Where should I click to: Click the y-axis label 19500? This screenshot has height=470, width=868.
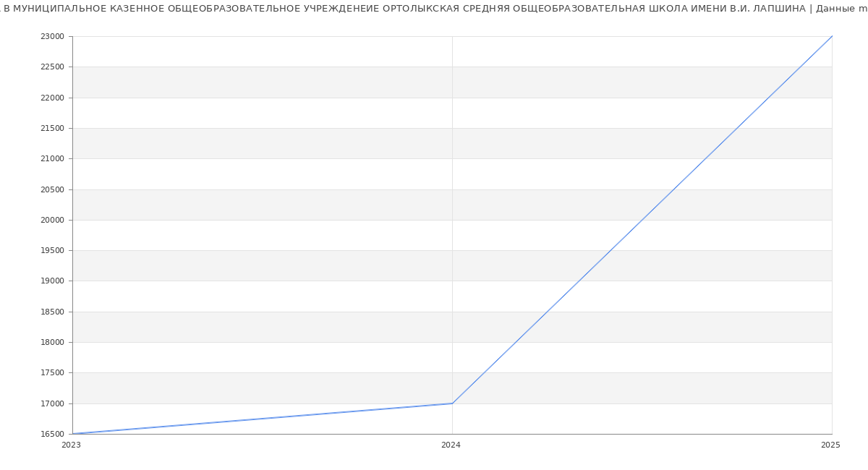(x=52, y=250)
